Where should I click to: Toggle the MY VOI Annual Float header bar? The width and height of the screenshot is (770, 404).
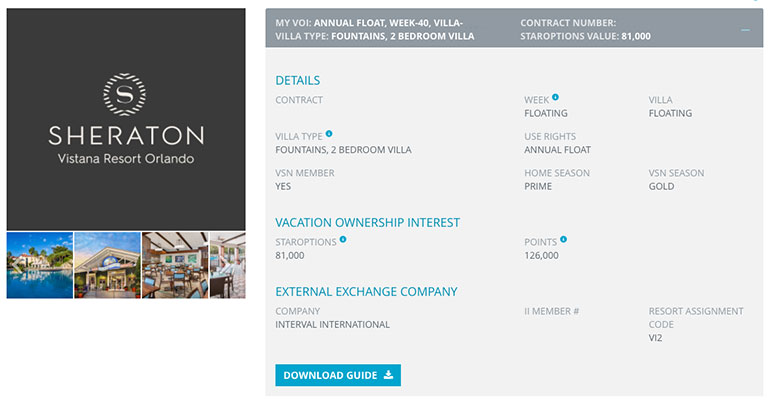click(x=514, y=28)
